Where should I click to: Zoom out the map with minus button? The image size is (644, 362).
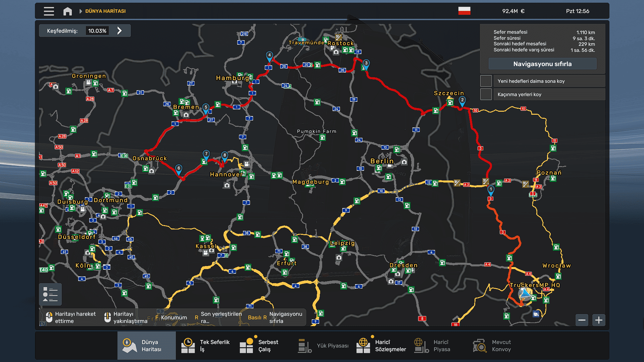click(x=582, y=320)
